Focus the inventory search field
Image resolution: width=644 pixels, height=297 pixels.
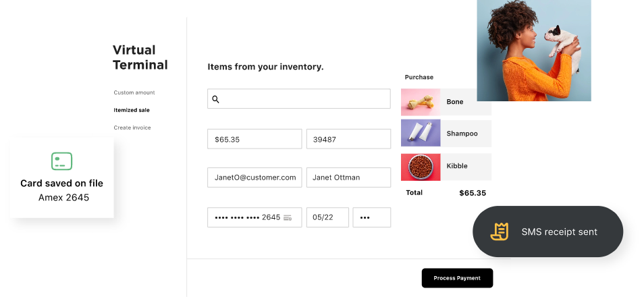click(x=305, y=99)
